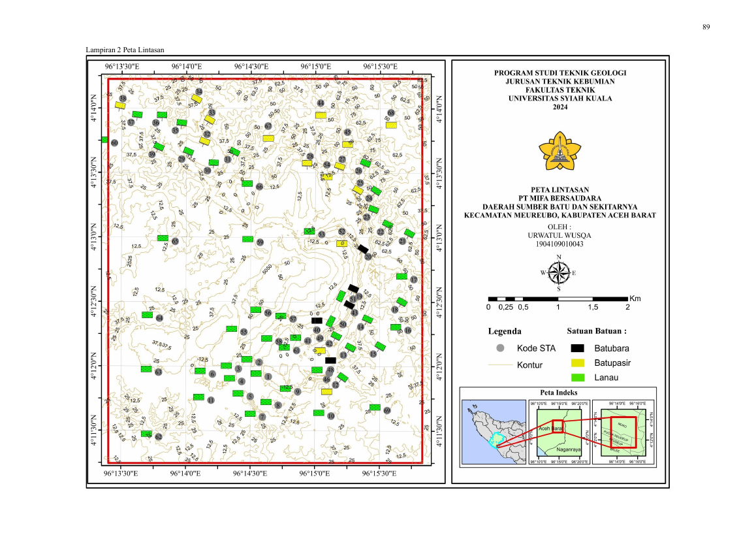
Task: Click the gray Kode STA legend circle
Action: coord(501,348)
